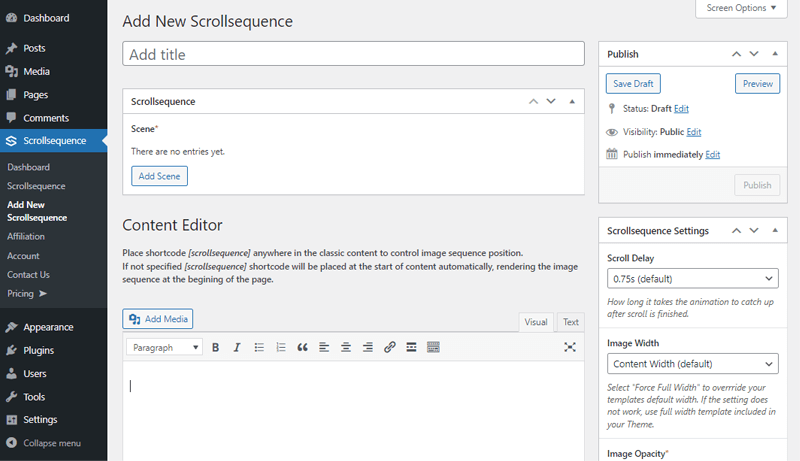
Task: Insert a Read More tag
Action: (x=411, y=347)
